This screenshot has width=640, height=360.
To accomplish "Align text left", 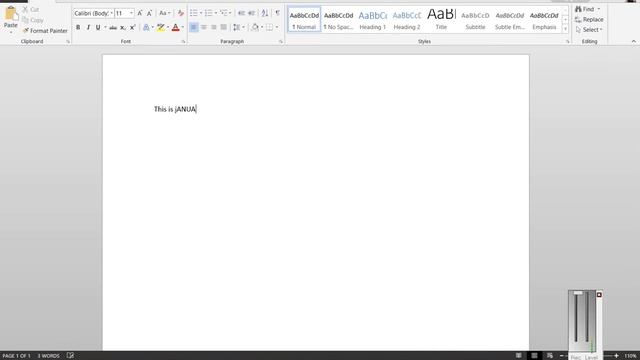I will pyautogui.click(x=194, y=27).
